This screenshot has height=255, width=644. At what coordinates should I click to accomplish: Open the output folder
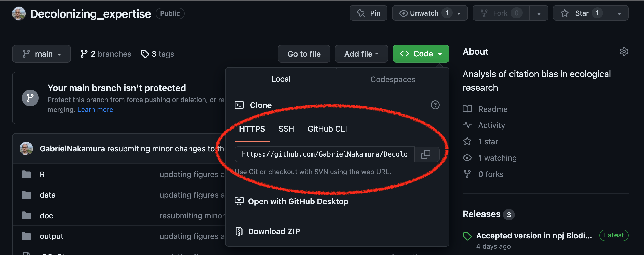pos(51,236)
